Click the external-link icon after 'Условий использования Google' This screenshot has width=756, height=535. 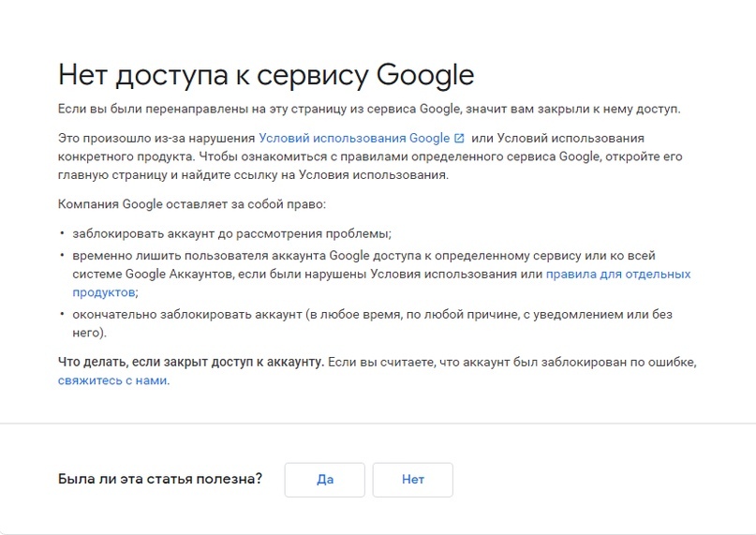click(x=459, y=139)
